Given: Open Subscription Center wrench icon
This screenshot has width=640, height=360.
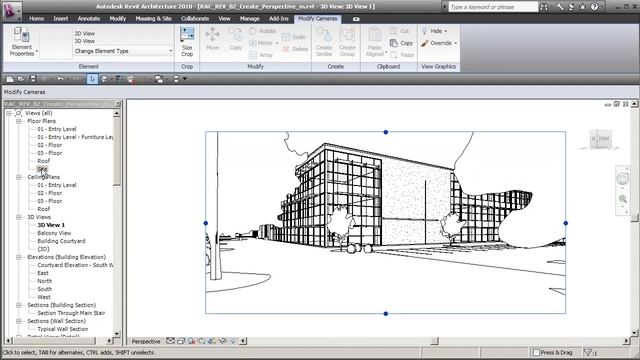Looking at the screenshot, I should coord(560,7).
